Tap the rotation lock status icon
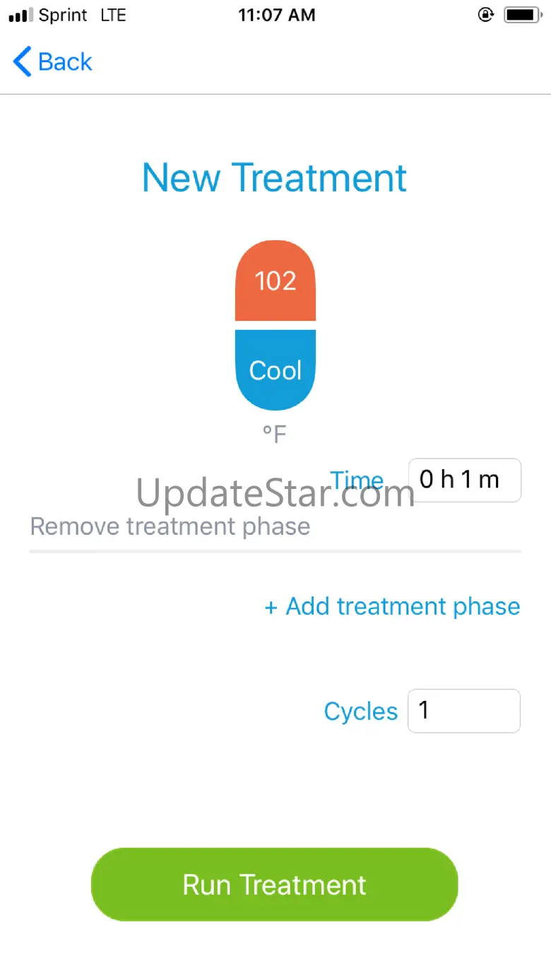This screenshot has width=551, height=980. [486, 15]
